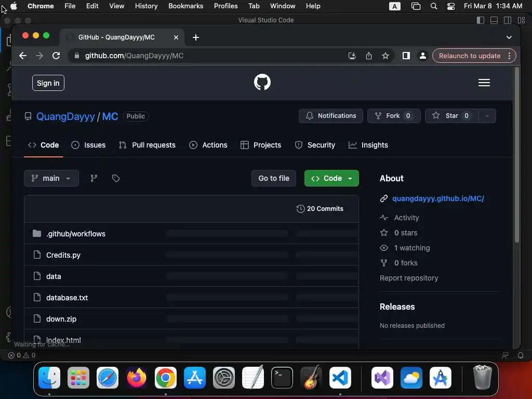This screenshot has width=532, height=399.
Task: Open Firefox from the Dock
Action: tap(137, 378)
